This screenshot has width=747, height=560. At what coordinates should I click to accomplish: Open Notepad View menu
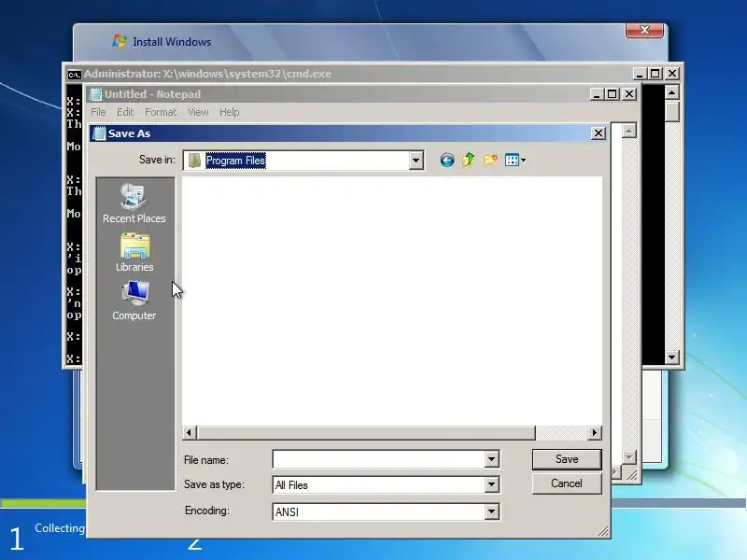(x=198, y=112)
